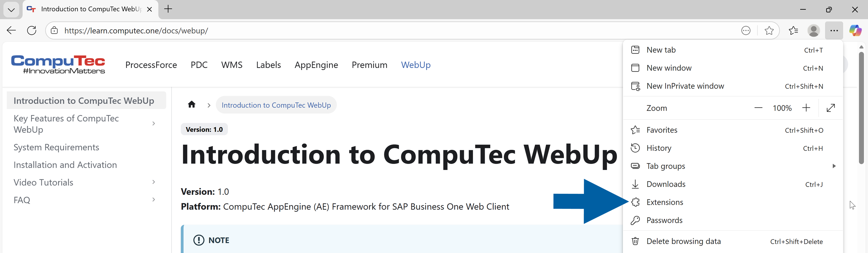The width and height of the screenshot is (868, 253).
Task: Open WMS in the navbar
Action: (232, 65)
